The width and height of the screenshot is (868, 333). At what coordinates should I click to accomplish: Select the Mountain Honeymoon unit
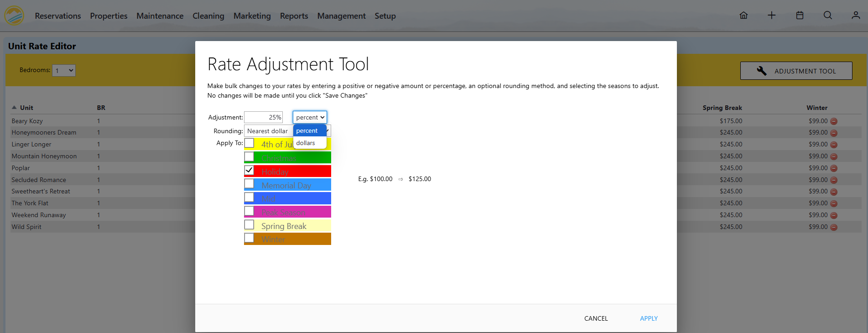click(x=44, y=156)
